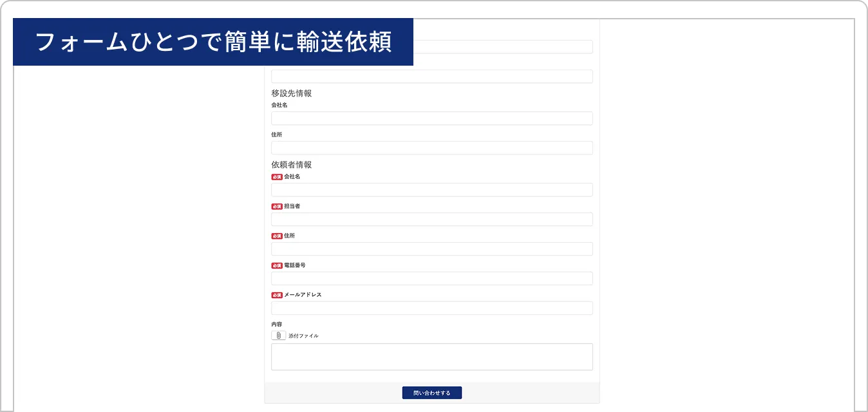Open the 添付ファイル file attachment control
The height and width of the screenshot is (412, 868).
pyautogui.click(x=278, y=335)
